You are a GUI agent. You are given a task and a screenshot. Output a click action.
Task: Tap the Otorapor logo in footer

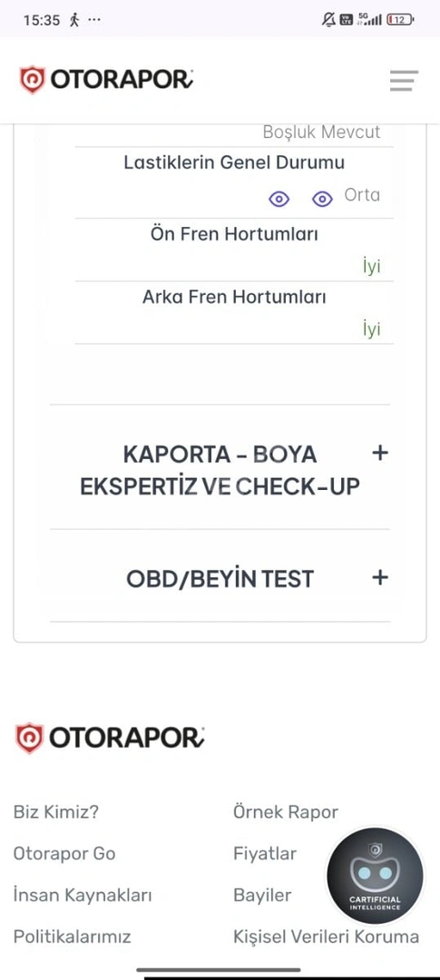(110, 738)
